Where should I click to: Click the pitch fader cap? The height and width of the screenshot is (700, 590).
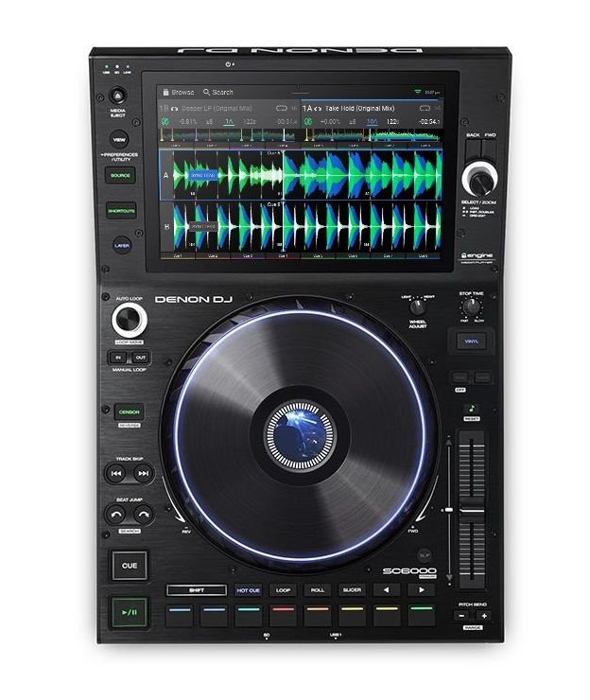tap(472, 510)
